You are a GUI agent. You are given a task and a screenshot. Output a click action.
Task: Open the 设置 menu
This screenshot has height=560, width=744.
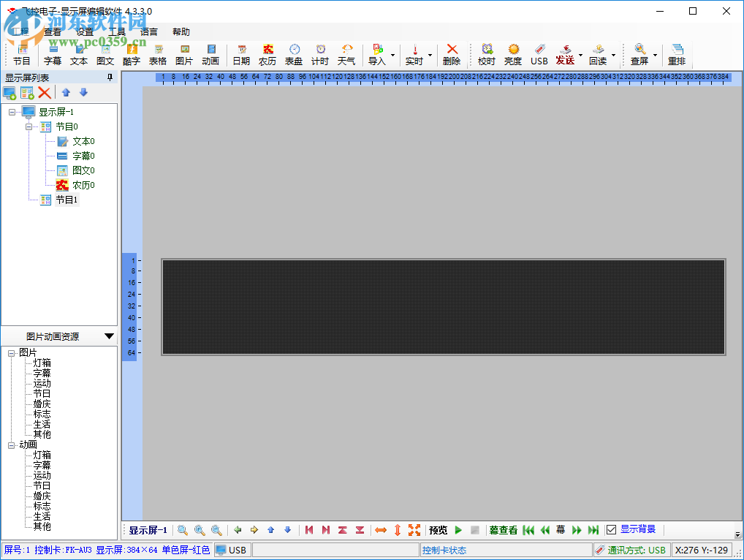click(x=85, y=31)
